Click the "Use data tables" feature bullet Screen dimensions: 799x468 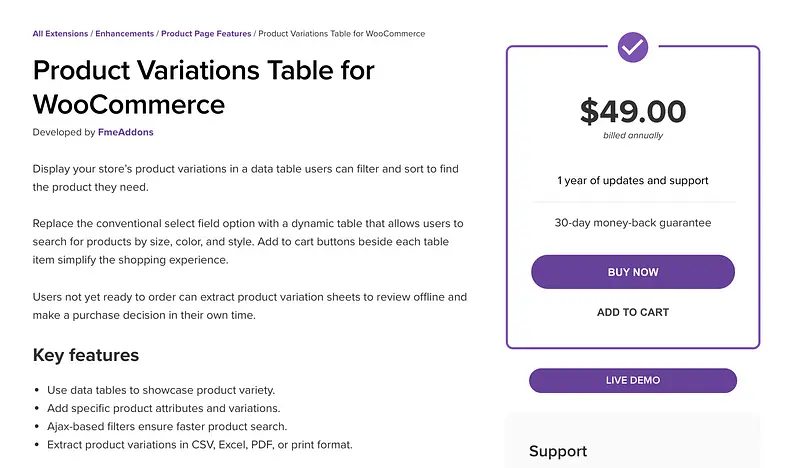coord(160,390)
